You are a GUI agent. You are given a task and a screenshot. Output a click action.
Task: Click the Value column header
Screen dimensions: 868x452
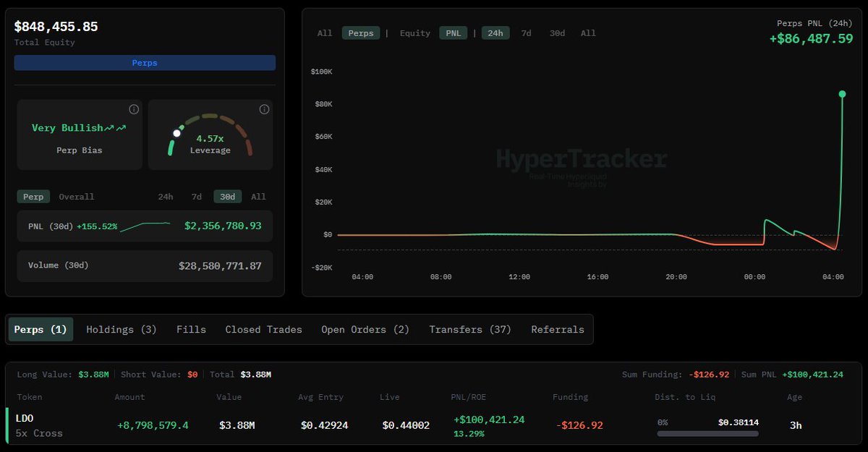(x=229, y=397)
